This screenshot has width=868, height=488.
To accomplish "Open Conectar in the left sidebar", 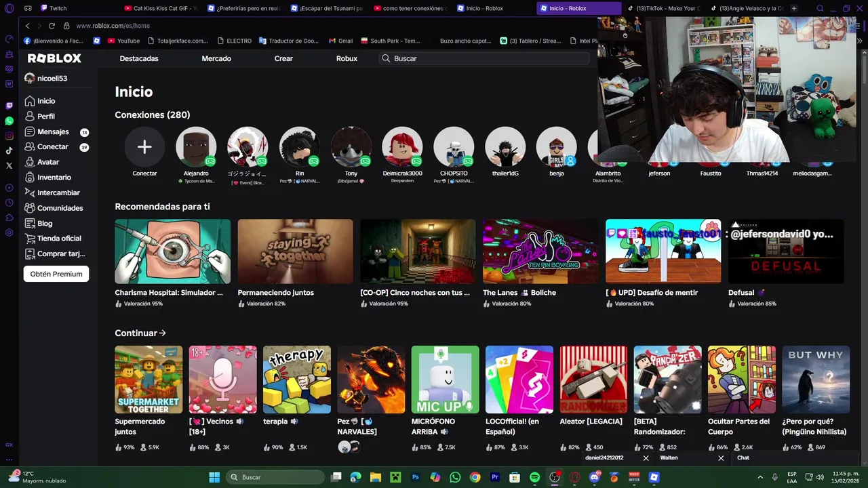I will (x=52, y=147).
